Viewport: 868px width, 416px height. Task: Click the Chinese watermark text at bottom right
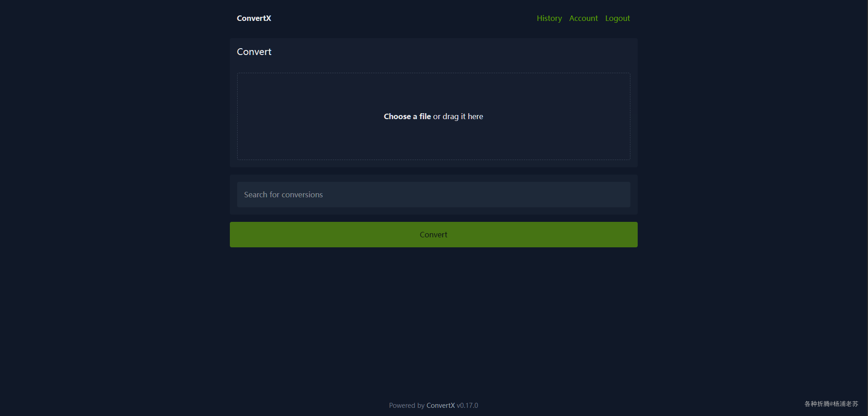point(831,404)
